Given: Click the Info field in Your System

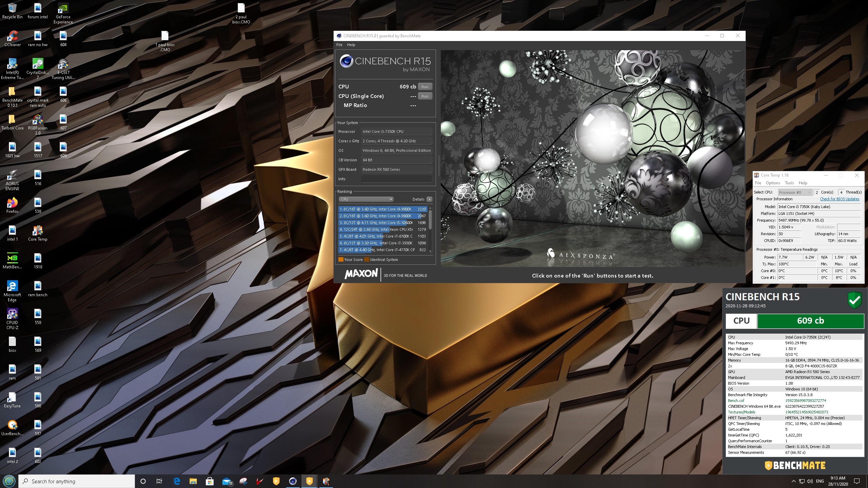Looking at the screenshot, I should point(397,179).
